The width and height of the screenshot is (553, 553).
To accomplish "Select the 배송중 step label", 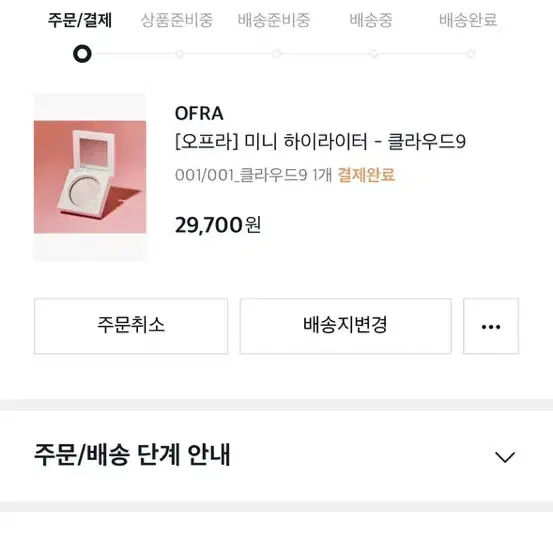I will coord(371,20).
